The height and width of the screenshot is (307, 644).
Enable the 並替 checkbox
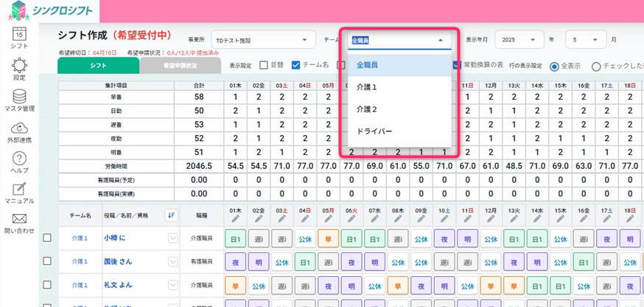coord(264,65)
